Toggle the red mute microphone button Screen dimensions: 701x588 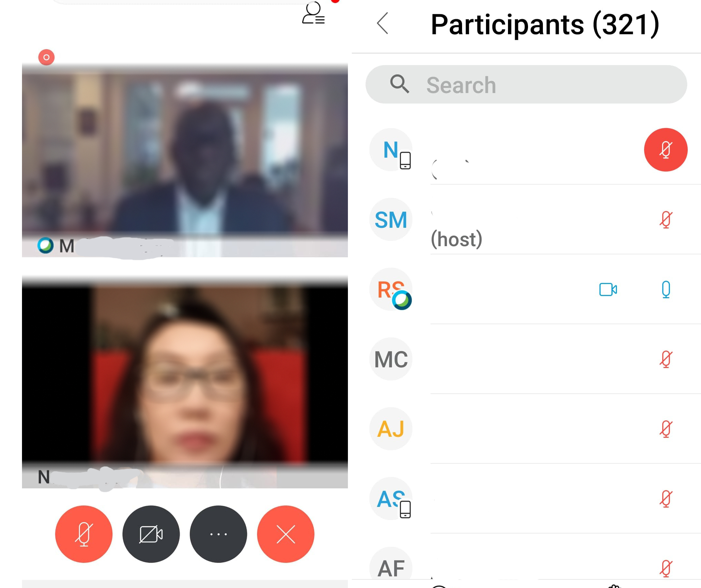coord(84,534)
